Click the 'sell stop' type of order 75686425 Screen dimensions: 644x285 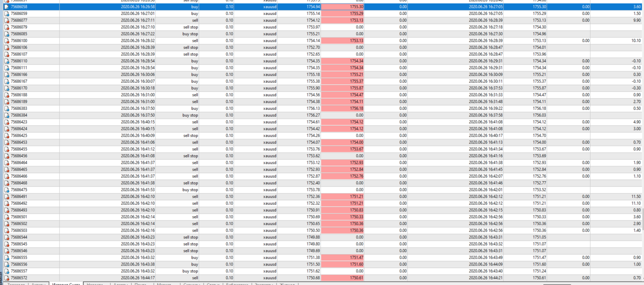coord(191,135)
